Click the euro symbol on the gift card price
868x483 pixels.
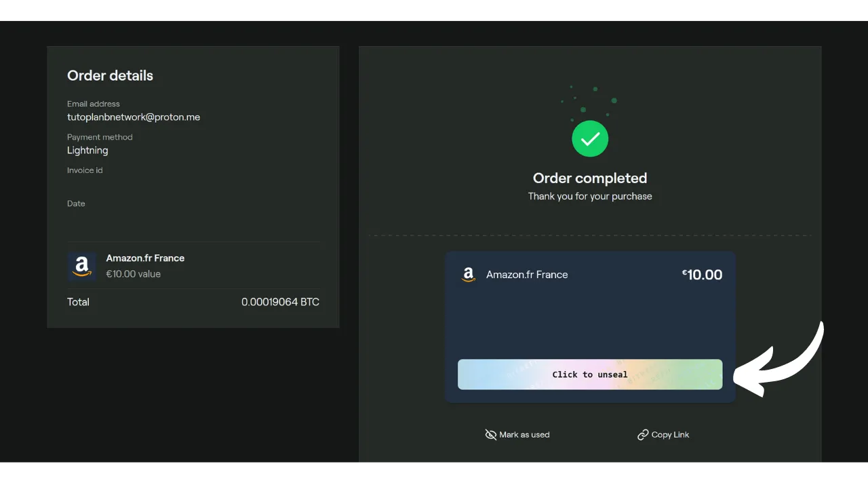click(x=684, y=271)
